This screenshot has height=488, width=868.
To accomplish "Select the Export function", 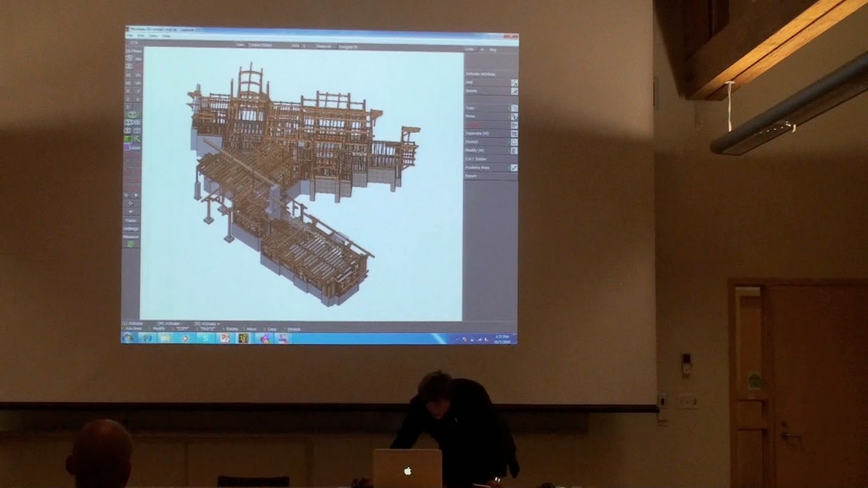I will point(471,176).
